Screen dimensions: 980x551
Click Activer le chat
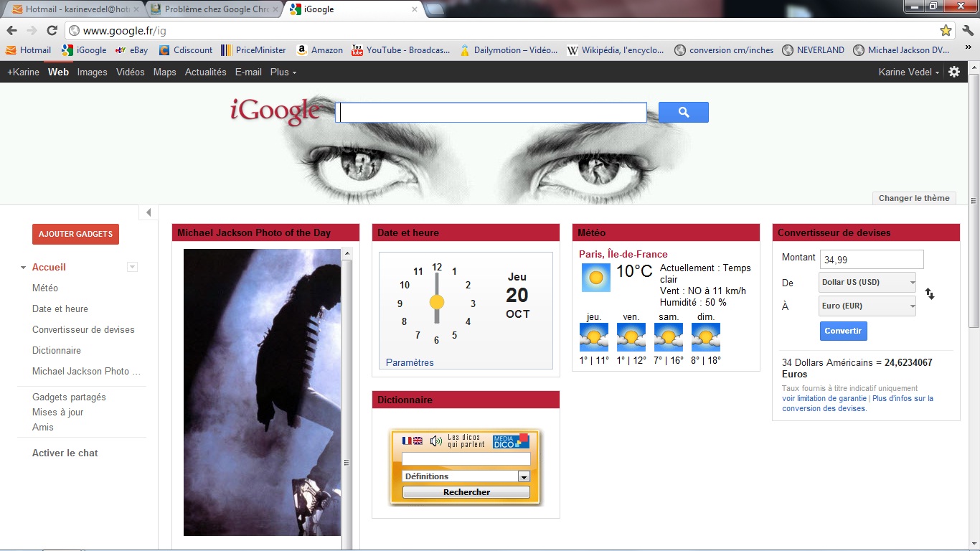tap(65, 453)
